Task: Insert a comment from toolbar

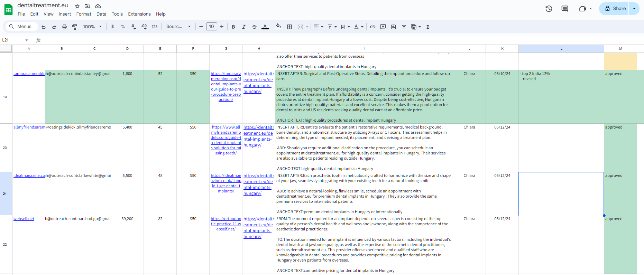Action: click(x=383, y=27)
